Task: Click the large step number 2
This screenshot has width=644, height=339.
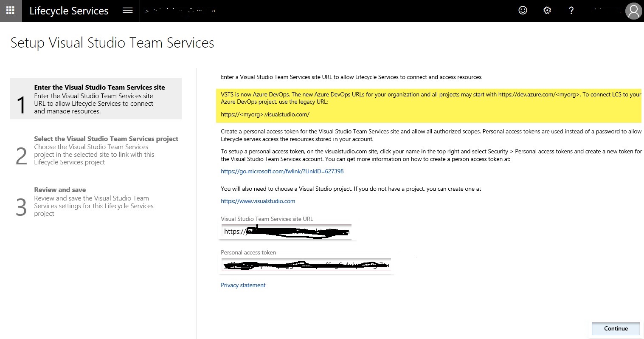Action: pyautogui.click(x=21, y=156)
